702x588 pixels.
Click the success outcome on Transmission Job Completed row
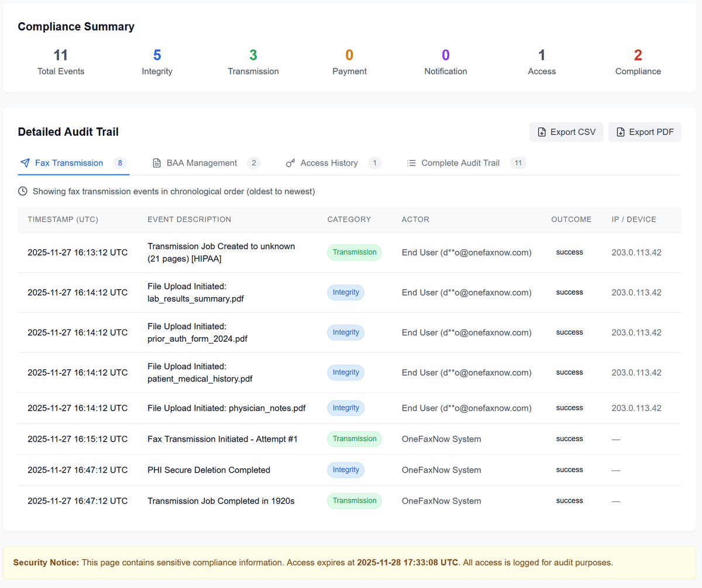tap(569, 500)
